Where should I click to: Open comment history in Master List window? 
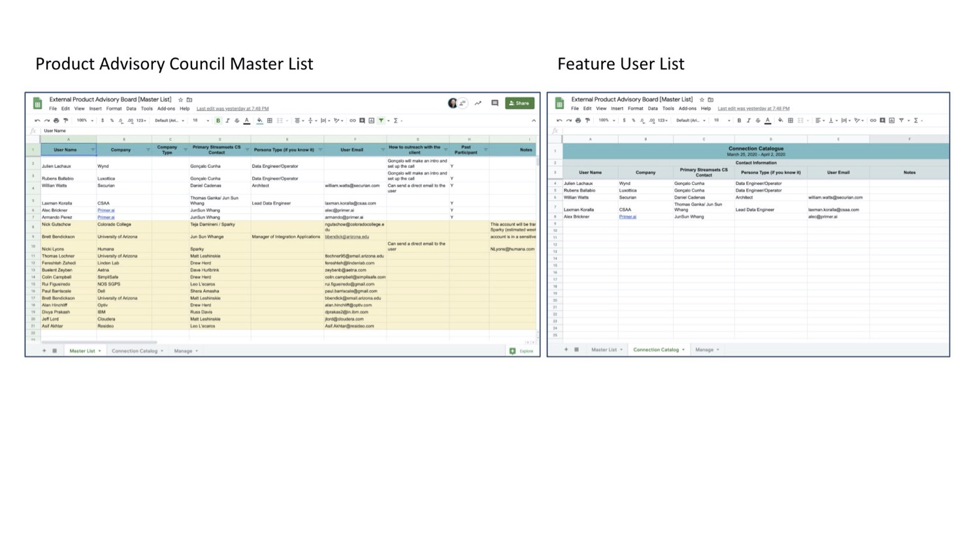[495, 103]
